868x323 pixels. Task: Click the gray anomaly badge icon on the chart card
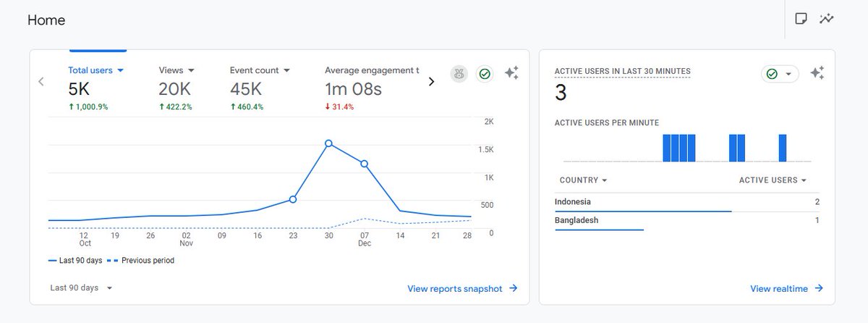pos(459,73)
